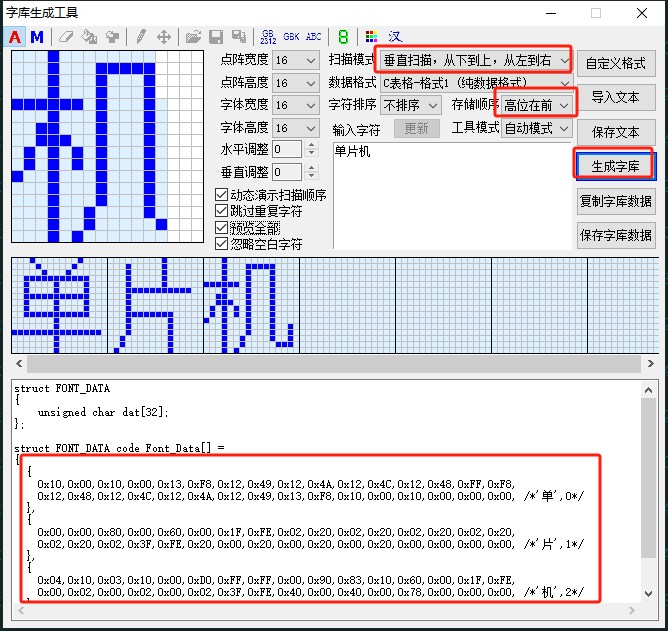
Task: Increase 水平调整 with the up arrow
Action: (x=312, y=145)
